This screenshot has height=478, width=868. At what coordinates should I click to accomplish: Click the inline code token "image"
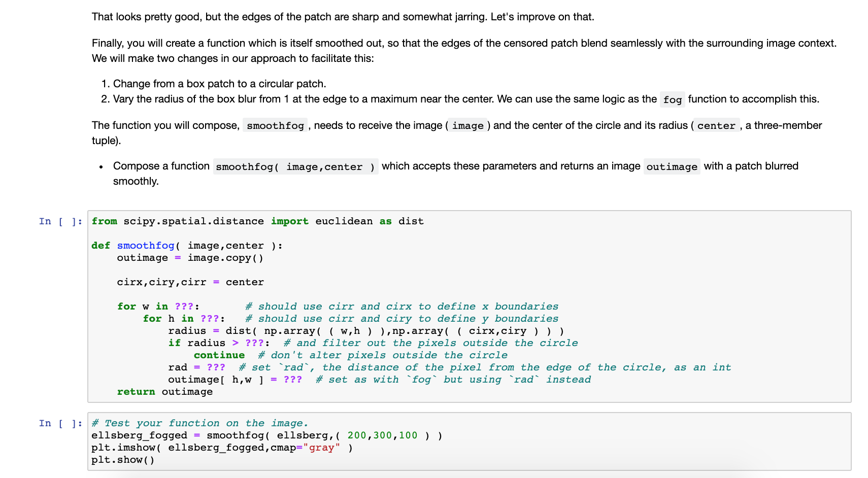click(x=468, y=125)
